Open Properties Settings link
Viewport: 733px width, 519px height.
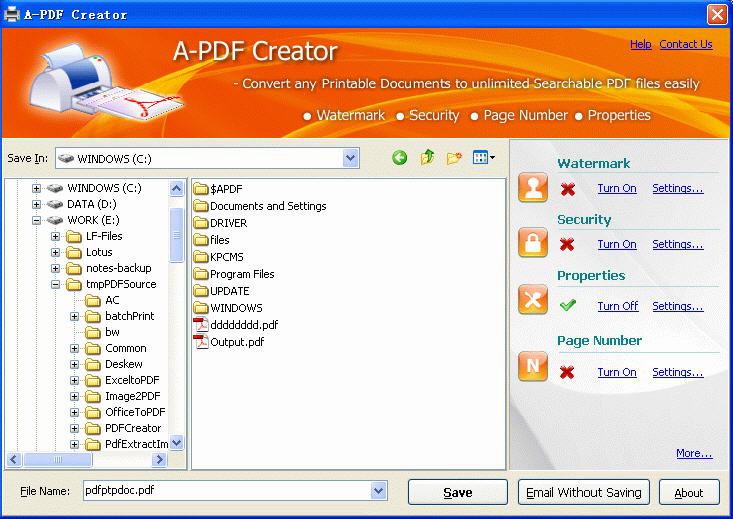[x=678, y=306]
